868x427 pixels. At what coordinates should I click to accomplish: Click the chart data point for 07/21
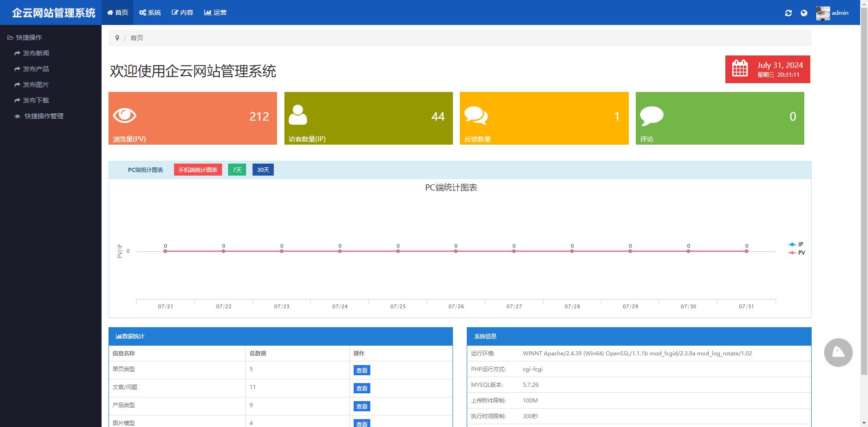tap(165, 251)
